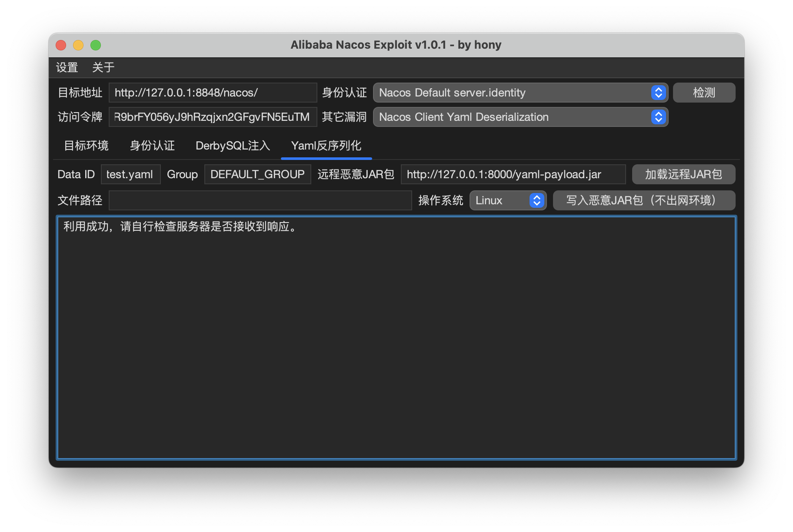Select the Yaml反序列化 tab

tap(326, 146)
